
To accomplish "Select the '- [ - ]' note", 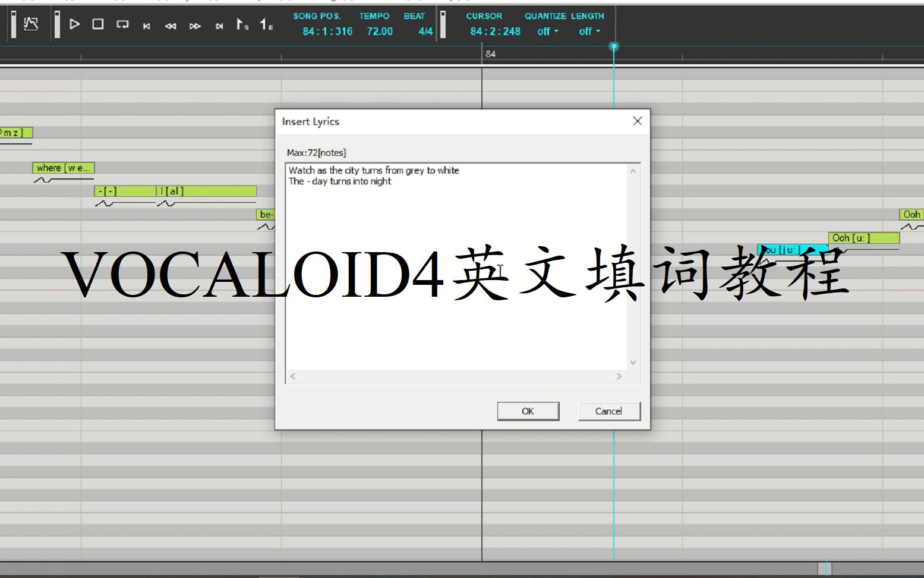I will pyautogui.click(x=125, y=191).
